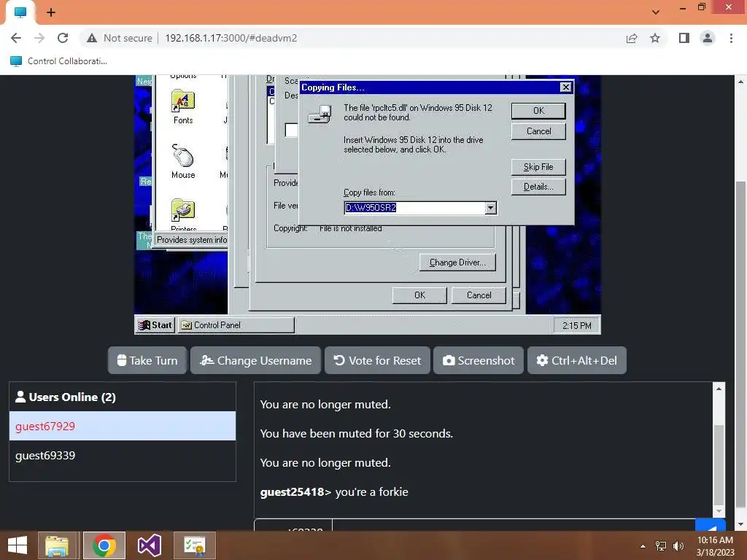Image resolution: width=747 pixels, height=560 pixels.
Task: Send Ctrl+Alt+Del to the VM
Action: tap(576, 360)
